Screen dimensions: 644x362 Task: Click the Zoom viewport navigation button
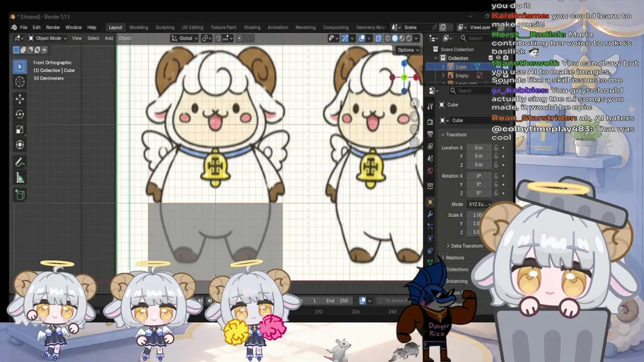[x=415, y=104]
